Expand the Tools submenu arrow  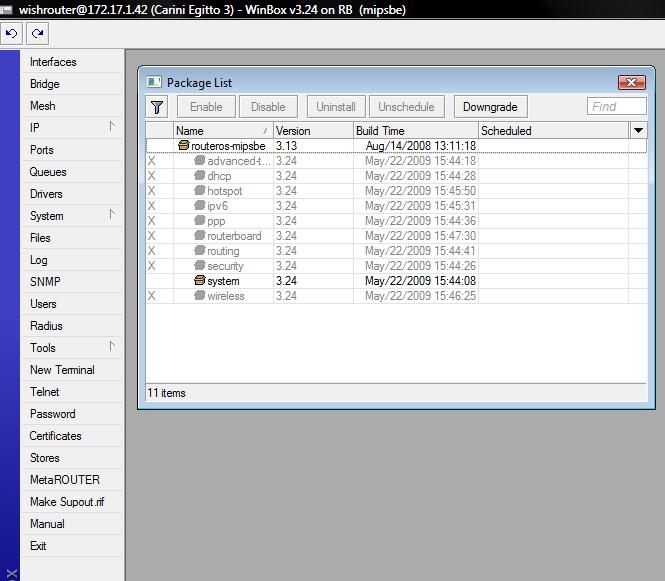(x=112, y=347)
